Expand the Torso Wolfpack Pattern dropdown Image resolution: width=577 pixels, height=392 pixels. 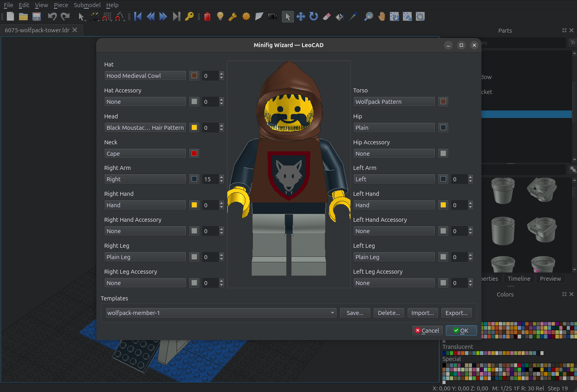coord(394,101)
